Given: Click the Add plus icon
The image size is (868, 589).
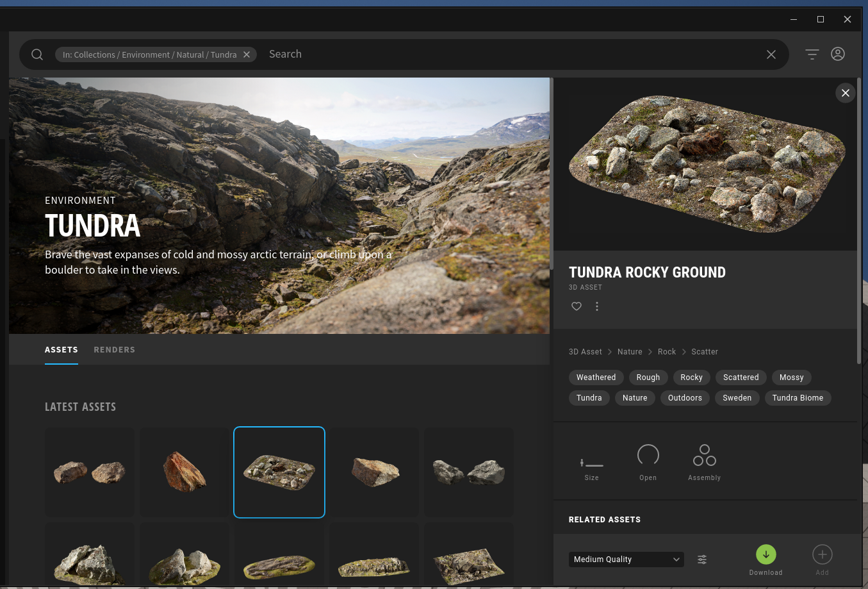Looking at the screenshot, I should [823, 554].
